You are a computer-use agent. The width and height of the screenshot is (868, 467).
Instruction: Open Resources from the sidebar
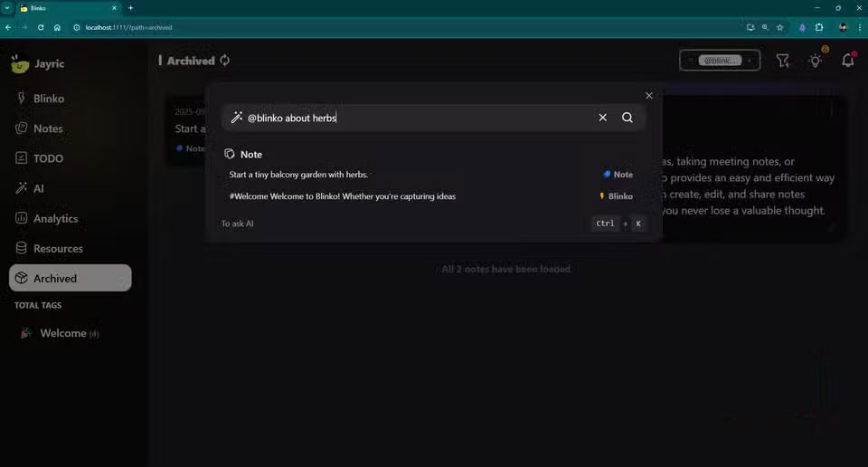pos(58,248)
